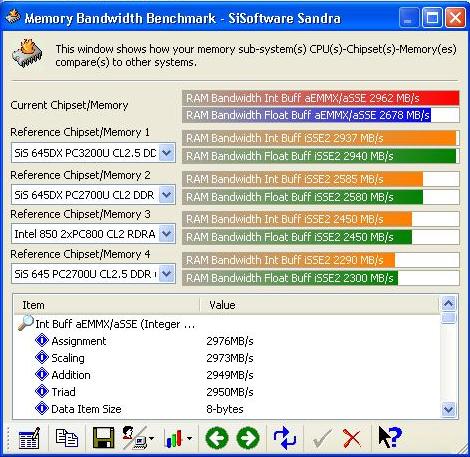Select SiS 645DX PC3200U combo box
The height and width of the screenshot is (457, 470).
pos(93,153)
